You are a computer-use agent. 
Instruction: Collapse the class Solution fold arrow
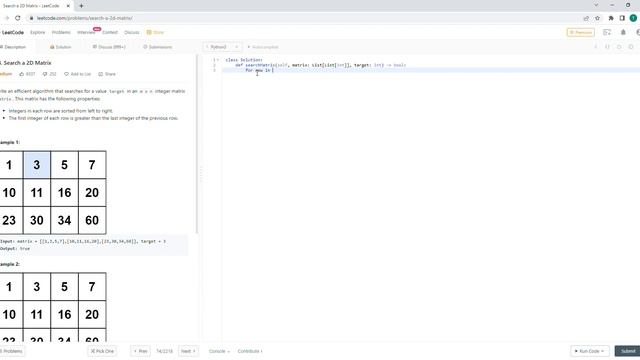point(218,60)
